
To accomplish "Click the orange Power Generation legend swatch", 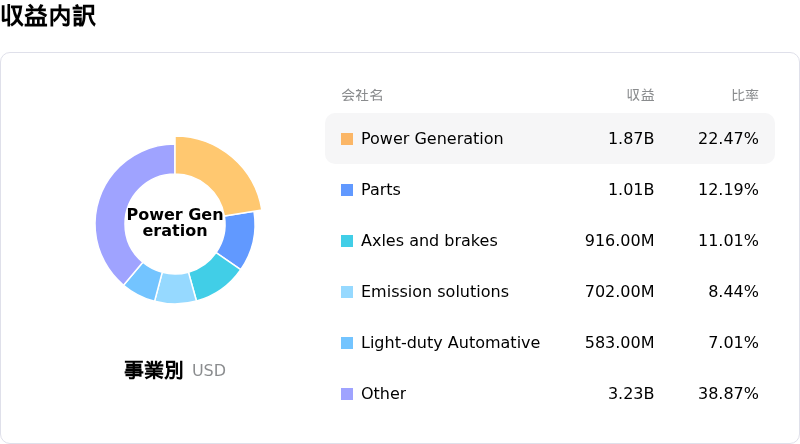I will [x=347, y=139].
